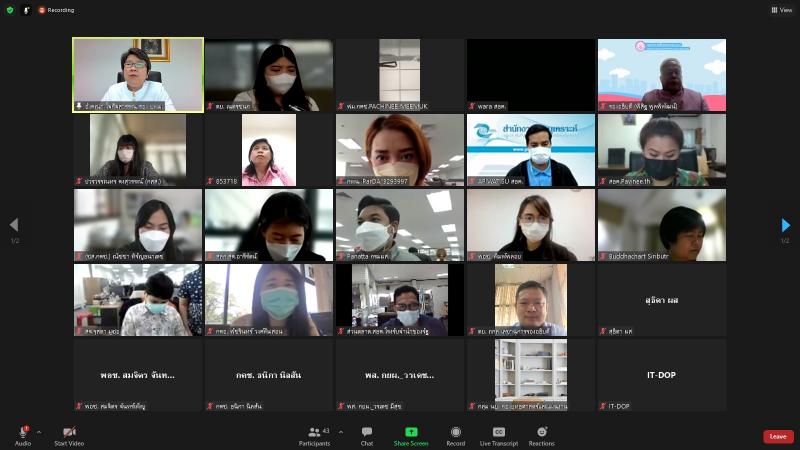Click the muted mic icon beside Suddhachart Sinbutr
The width and height of the screenshot is (800, 450).
click(x=603, y=256)
